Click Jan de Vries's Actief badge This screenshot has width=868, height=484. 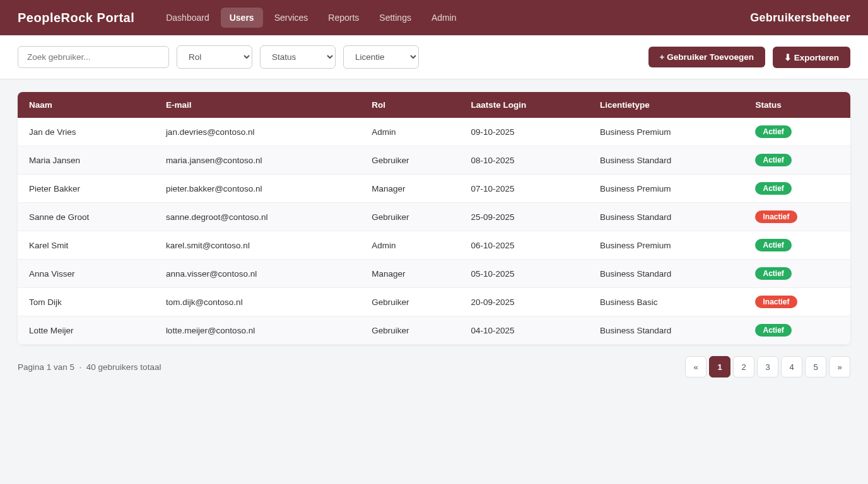pos(773,132)
